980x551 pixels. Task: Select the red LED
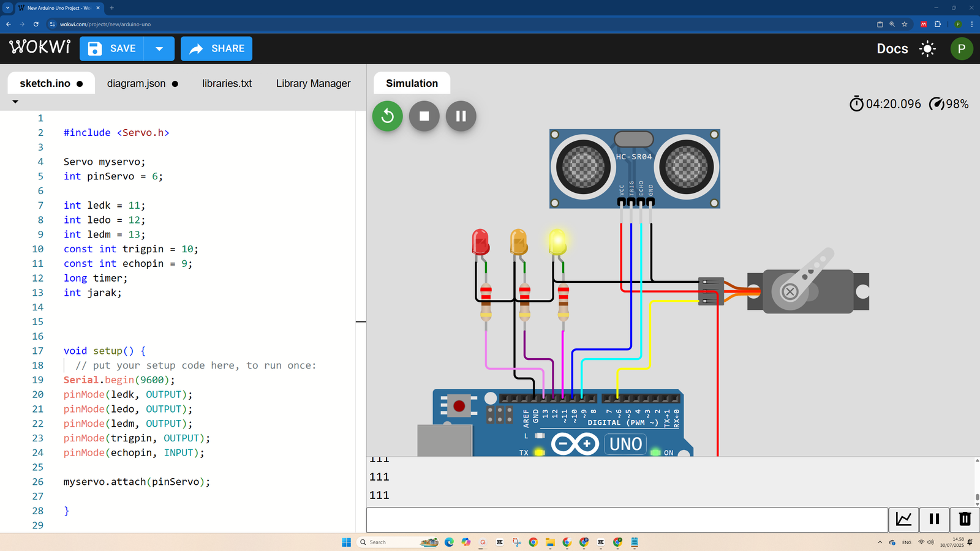(480, 242)
